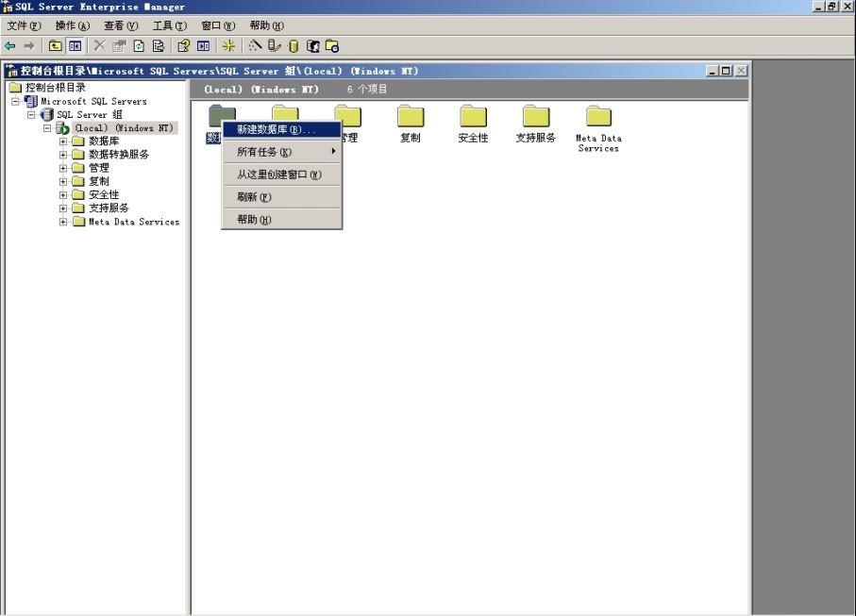Collapse the (local) (Windows NT) node

[47, 128]
